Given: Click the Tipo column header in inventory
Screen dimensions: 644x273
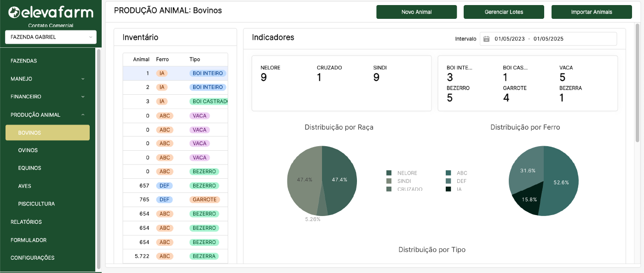Looking at the screenshot, I should pos(195,59).
